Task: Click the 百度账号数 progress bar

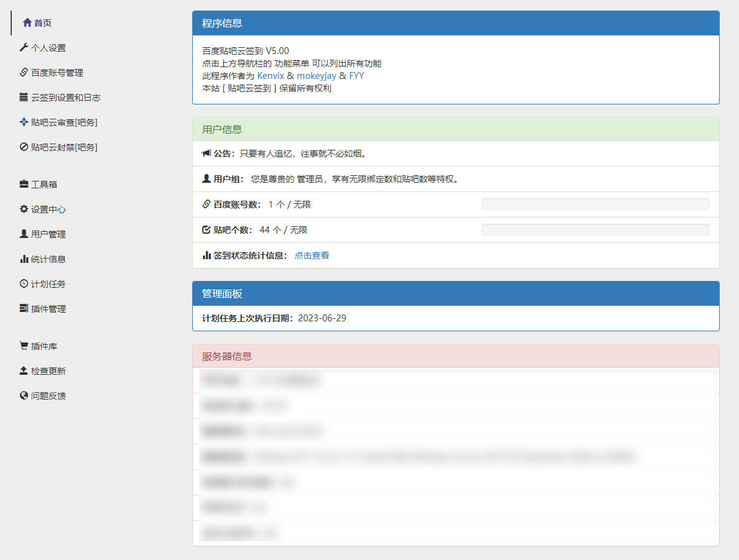Action: 595,204
